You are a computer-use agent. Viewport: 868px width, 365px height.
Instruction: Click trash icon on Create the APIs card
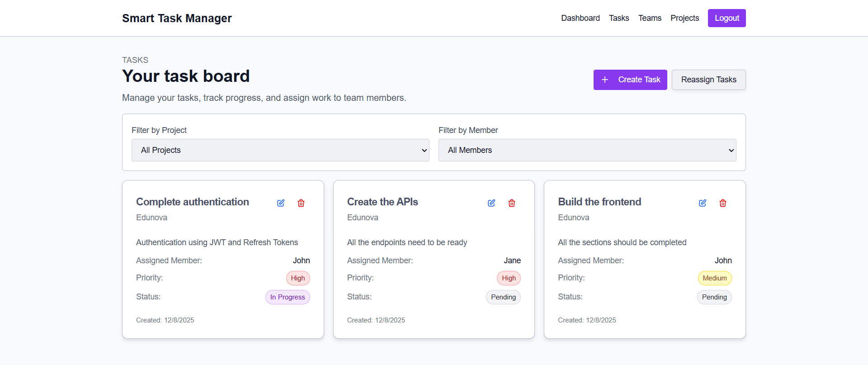pos(512,203)
